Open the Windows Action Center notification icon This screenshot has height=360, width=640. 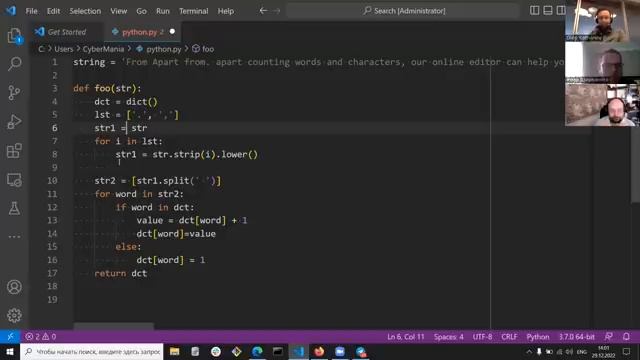coord(627,351)
